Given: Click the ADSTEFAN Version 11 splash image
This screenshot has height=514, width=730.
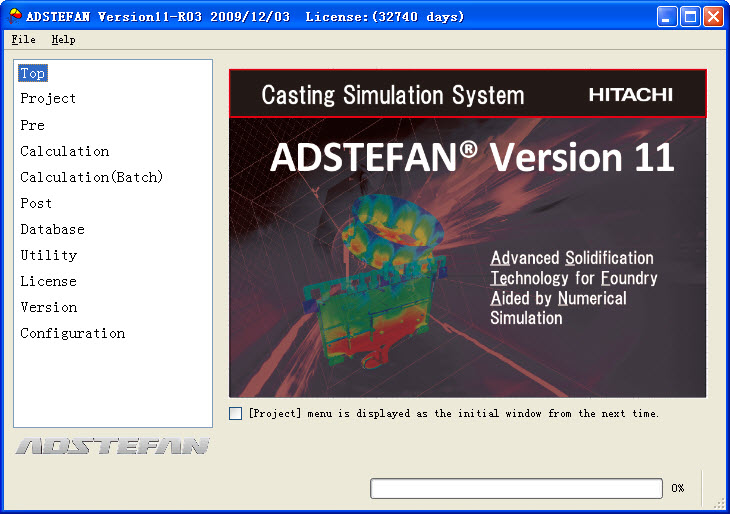Looking at the screenshot, I should click(x=467, y=233).
